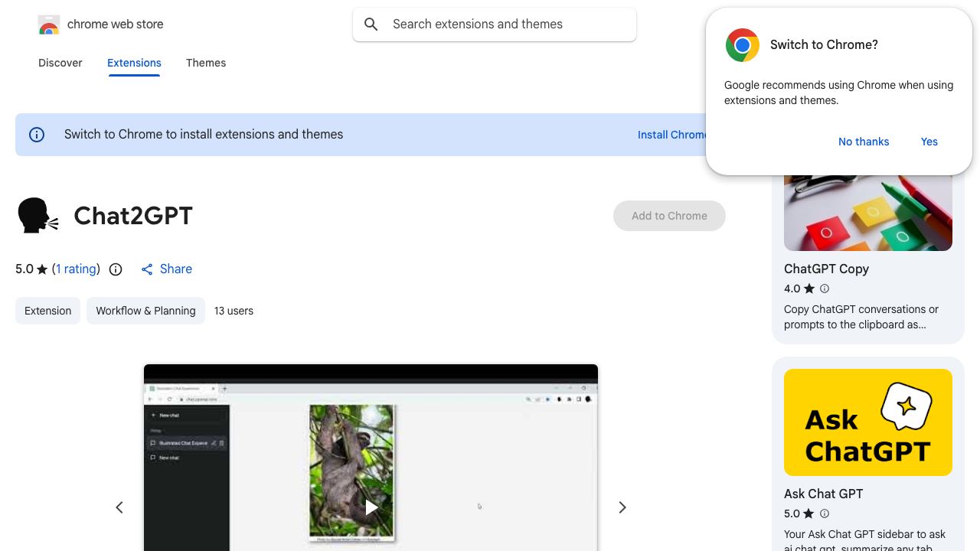Open the 1 rating link
Viewport: 980px width, 551px height.
[77, 269]
